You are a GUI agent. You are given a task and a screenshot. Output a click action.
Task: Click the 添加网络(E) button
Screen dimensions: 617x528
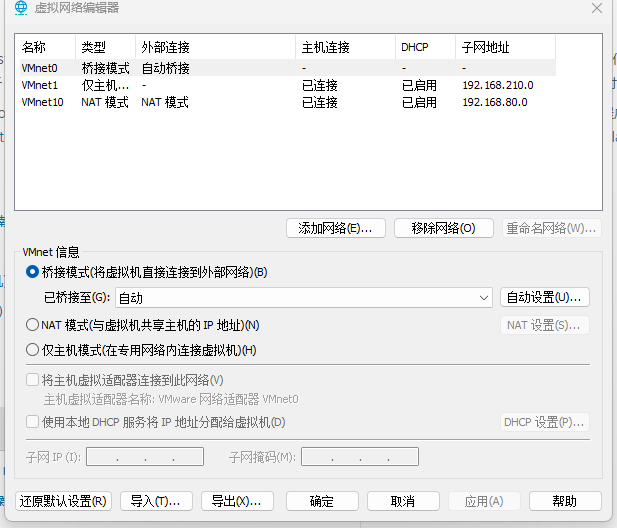coord(336,228)
